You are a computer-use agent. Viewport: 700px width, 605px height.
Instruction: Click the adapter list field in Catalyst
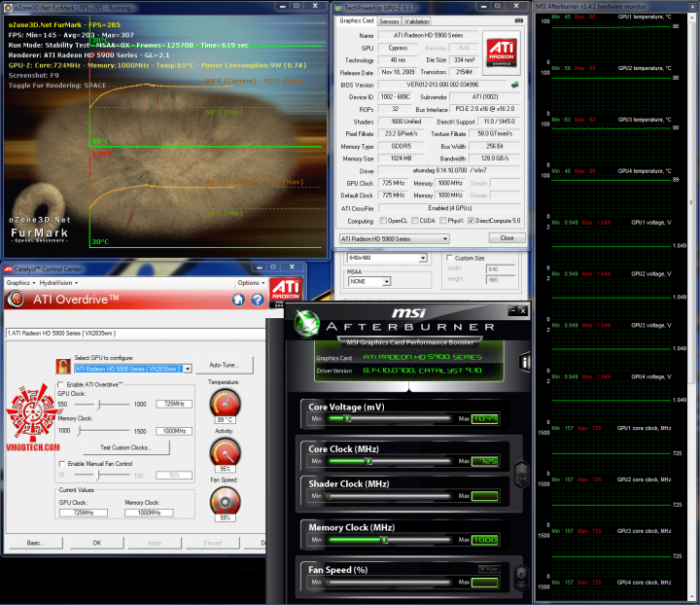135,333
